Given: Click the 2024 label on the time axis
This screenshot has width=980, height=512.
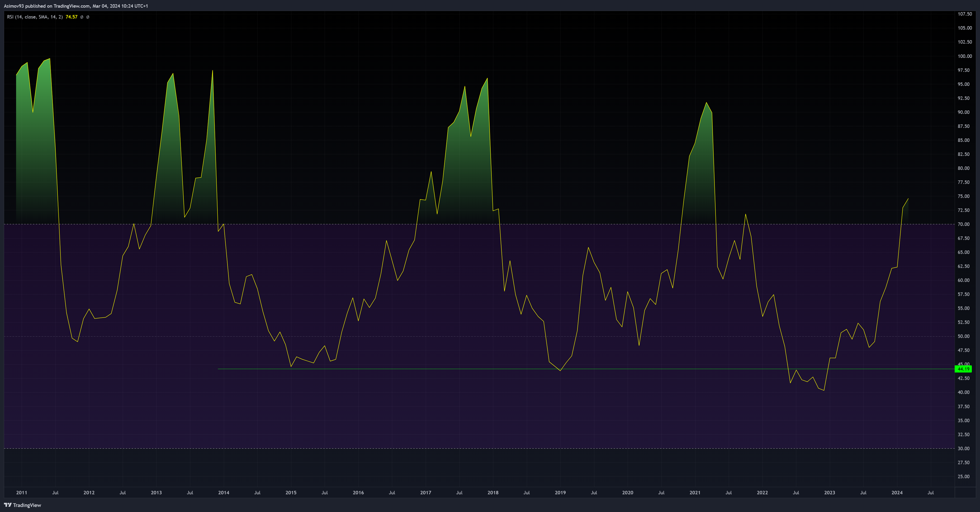Looking at the screenshot, I should tap(897, 493).
